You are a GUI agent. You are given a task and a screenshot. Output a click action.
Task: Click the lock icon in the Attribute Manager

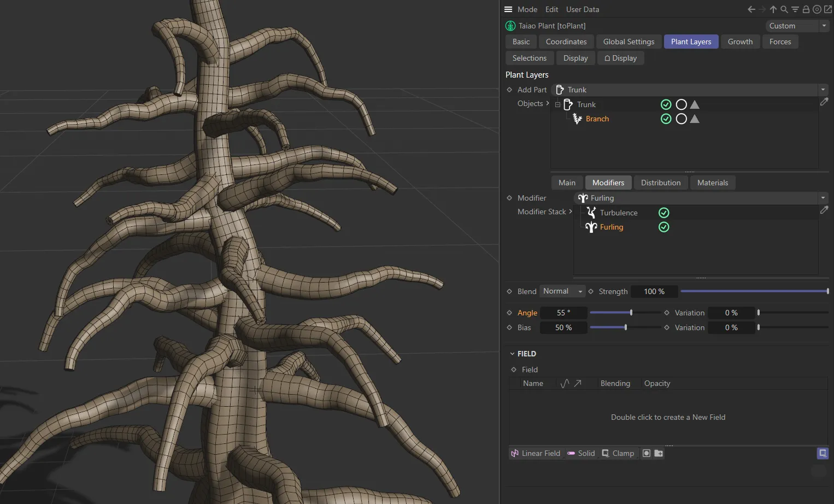pyautogui.click(x=806, y=9)
